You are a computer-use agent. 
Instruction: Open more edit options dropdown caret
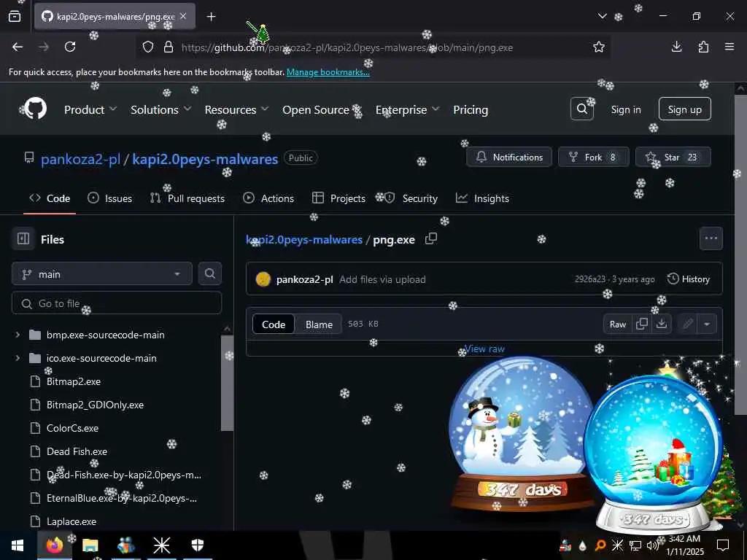pyautogui.click(x=707, y=324)
